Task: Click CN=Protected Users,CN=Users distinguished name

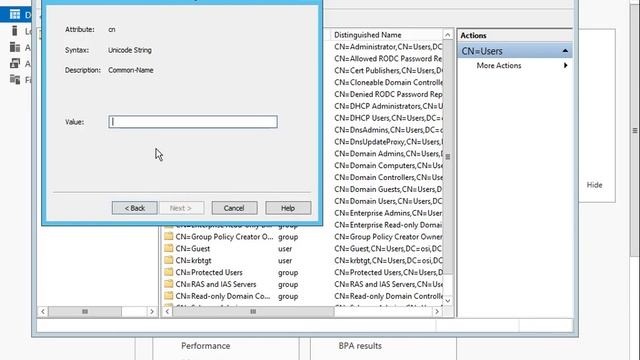Action: click(388, 272)
